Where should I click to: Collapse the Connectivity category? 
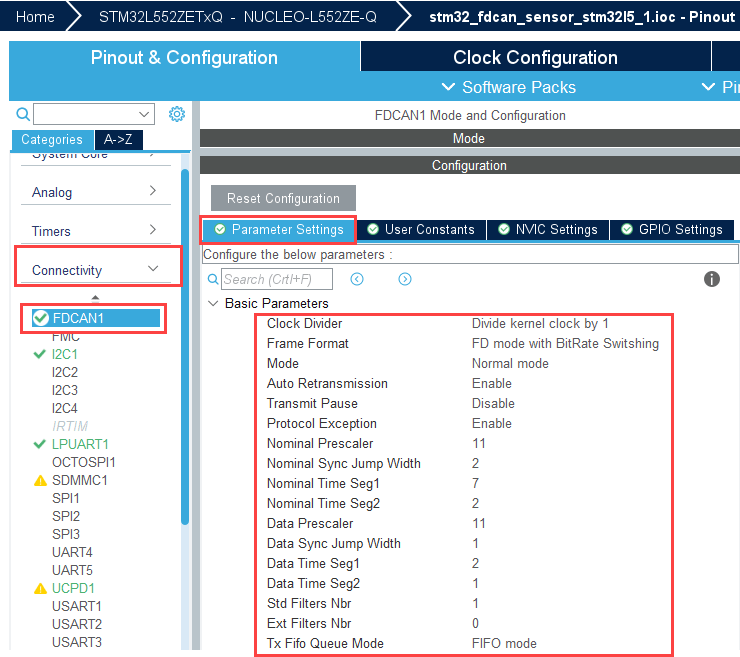coord(153,269)
